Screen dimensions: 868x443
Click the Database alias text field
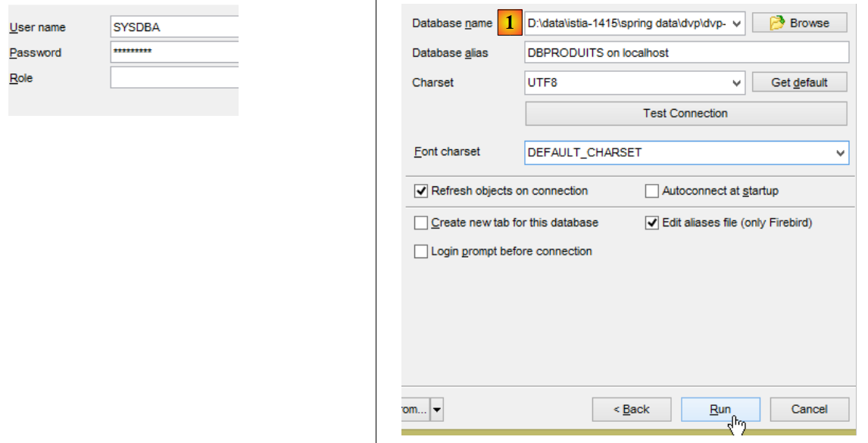(685, 53)
